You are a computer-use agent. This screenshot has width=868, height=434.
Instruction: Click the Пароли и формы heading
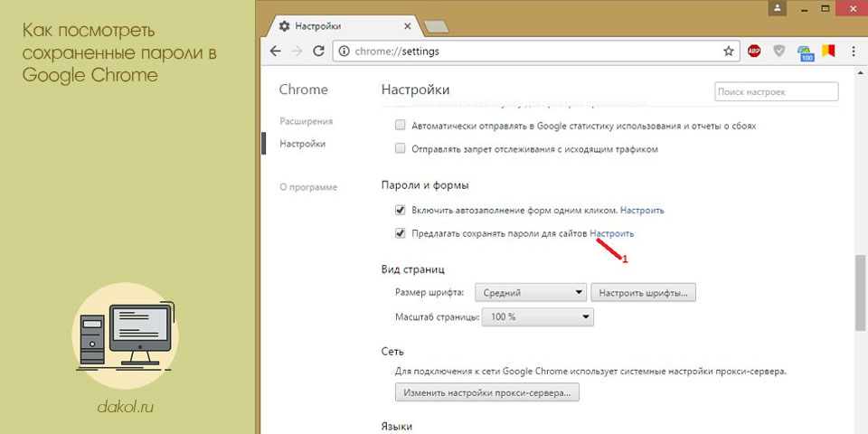click(425, 185)
